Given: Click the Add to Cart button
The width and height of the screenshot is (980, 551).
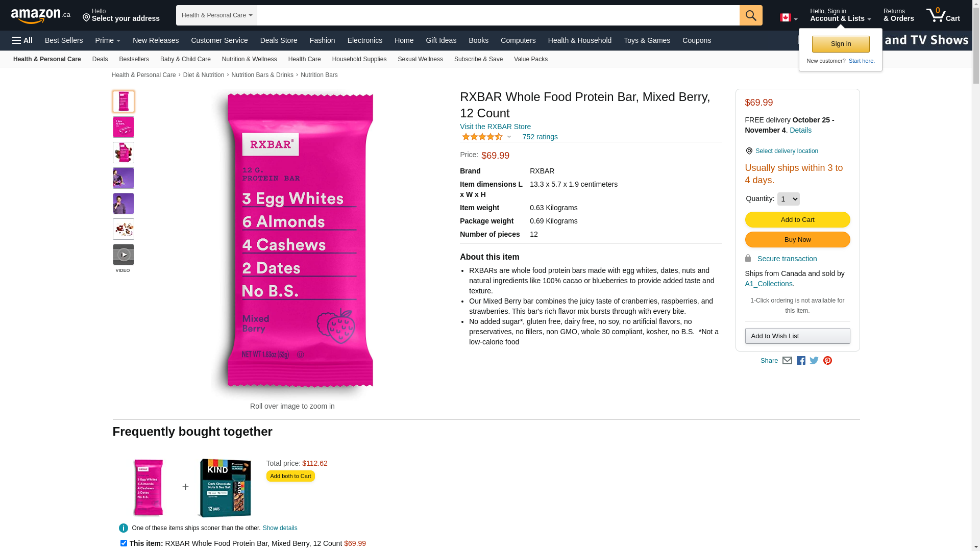Looking at the screenshot, I should tap(797, 220).
